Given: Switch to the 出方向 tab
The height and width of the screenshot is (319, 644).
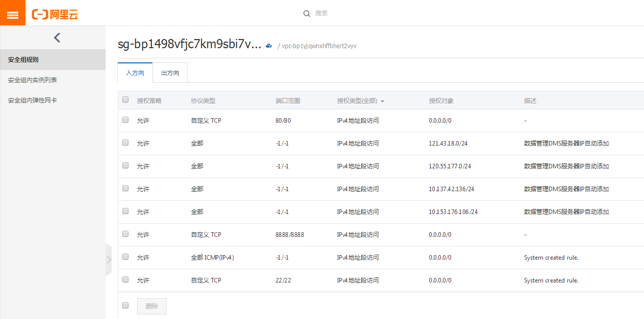Looking at the screenshot, I should point(170,73).
